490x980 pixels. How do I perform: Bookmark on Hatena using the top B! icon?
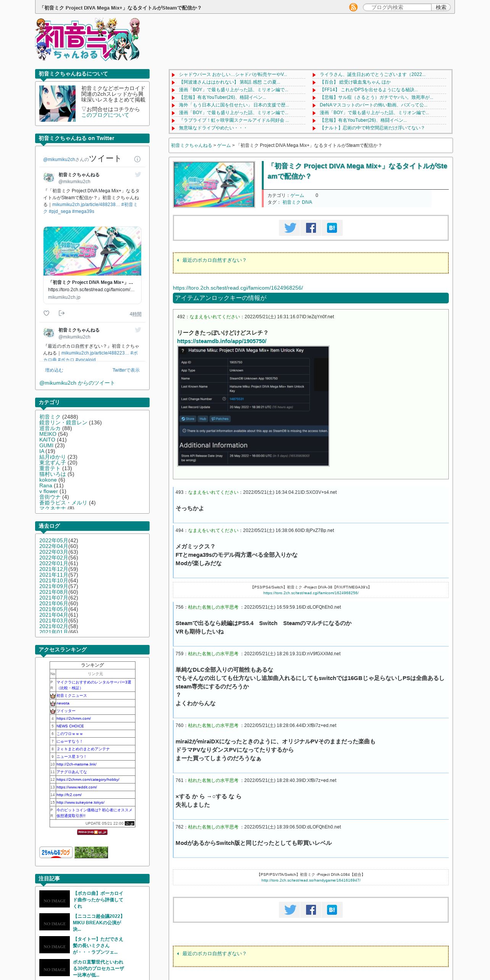tap(332, 228)
